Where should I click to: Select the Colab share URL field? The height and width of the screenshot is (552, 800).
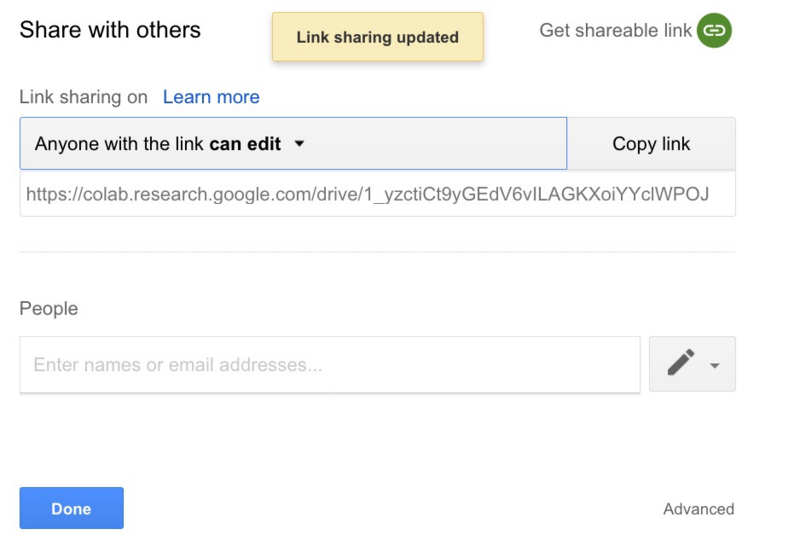(x=376, y=194)
